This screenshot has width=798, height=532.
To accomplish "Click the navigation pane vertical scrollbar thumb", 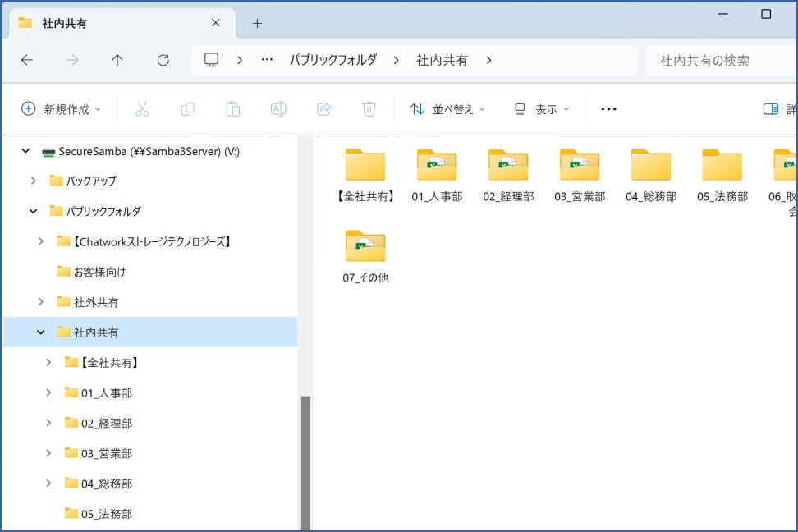I will (305, 463).
